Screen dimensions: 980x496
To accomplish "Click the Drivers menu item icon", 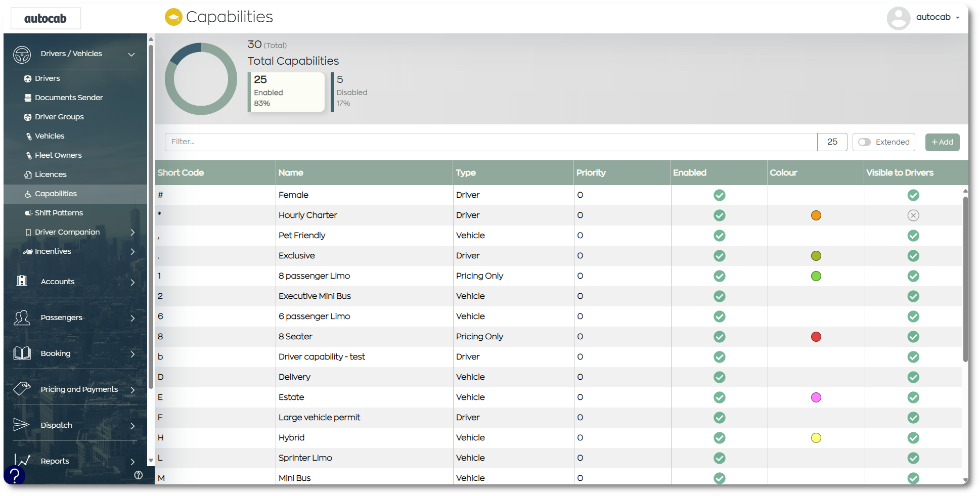I will (28, 79).
